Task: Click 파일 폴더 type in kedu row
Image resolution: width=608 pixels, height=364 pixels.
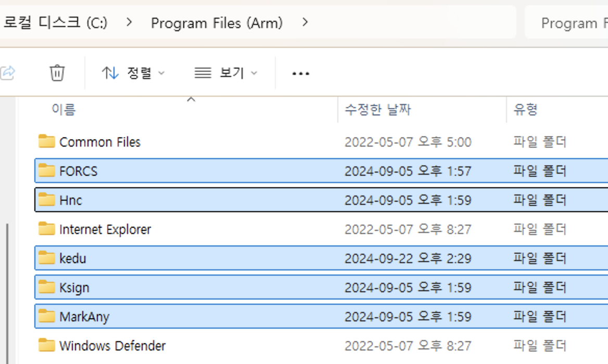Action: (x=540, y=258)
